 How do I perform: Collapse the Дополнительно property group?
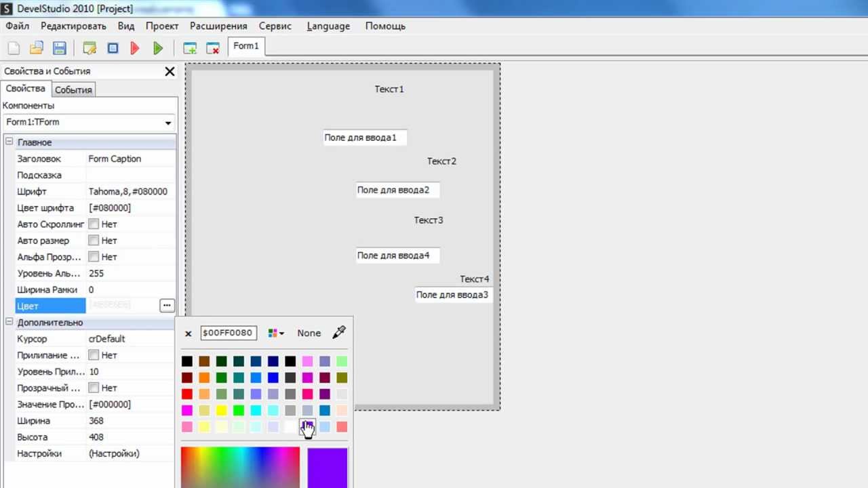click(x=9, y=322)
